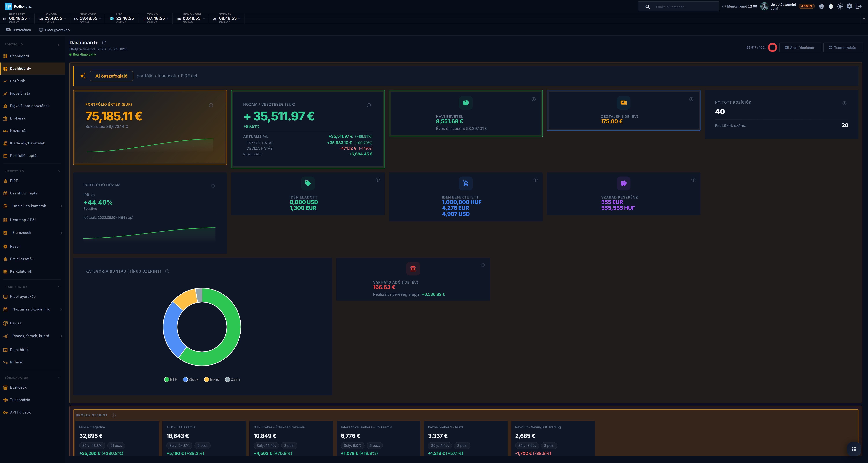Show info for Idén eladott card
The width and height of the screenshot is (868, 463).
377,180
